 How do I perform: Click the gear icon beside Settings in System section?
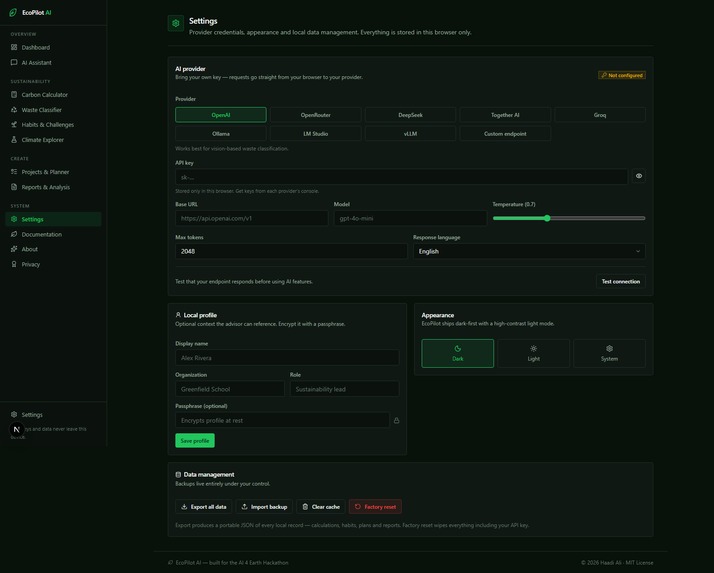(14, 219)
